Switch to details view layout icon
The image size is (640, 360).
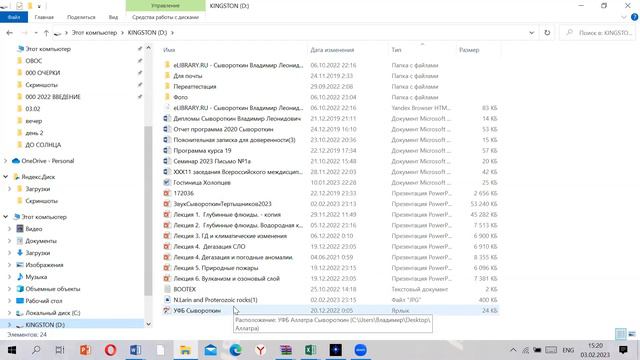pos(620,334)
